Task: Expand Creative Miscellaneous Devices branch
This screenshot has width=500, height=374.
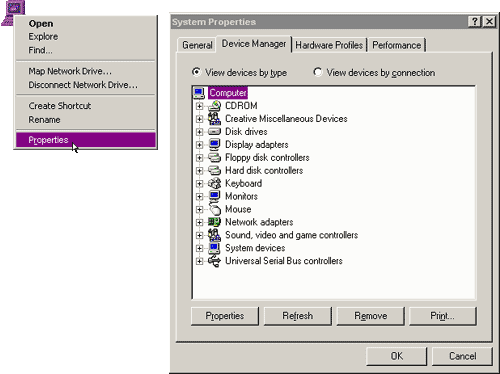Action: pos(199,119)
